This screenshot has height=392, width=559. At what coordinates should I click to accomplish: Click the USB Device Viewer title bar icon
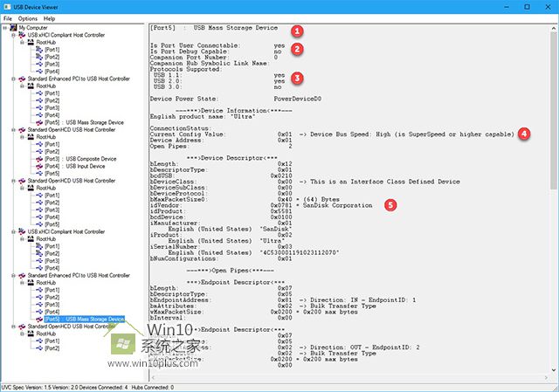7,7
